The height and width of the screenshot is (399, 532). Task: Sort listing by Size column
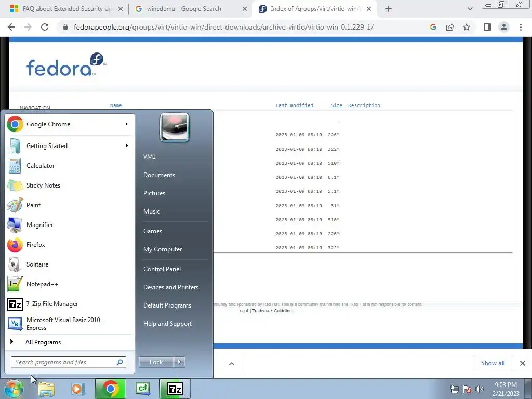click(336, 105)
